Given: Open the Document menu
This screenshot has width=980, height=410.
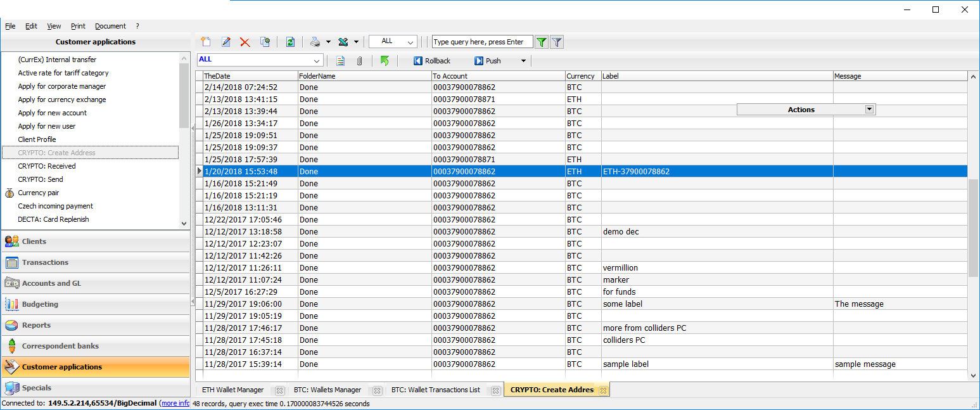Looking at the screenshot, I should pyautogui.click(x=110, y=26).
